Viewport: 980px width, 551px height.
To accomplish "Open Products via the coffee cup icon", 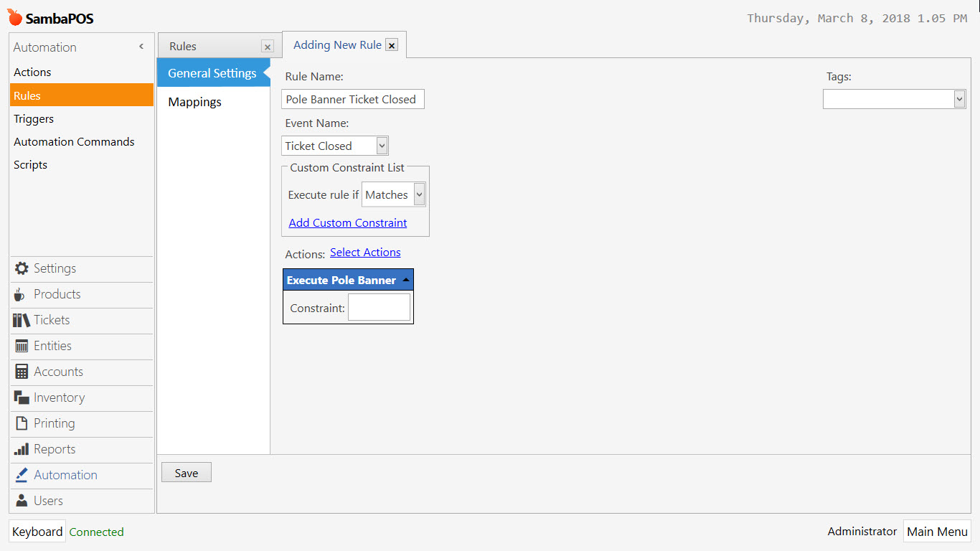I will click(20, 295).
